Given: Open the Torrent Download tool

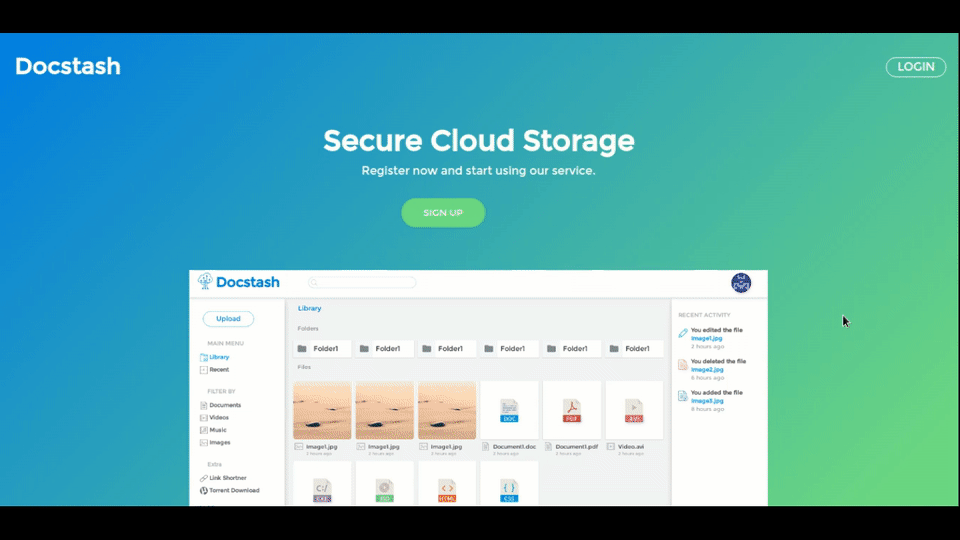Looking at the screenshot, I should tap(233, 490).
